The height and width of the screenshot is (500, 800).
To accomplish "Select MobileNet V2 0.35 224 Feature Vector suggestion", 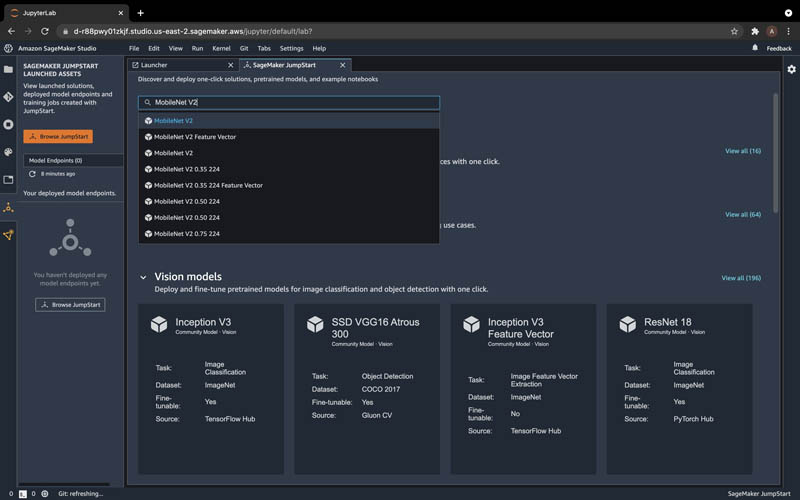I will [x=289, y=186].
